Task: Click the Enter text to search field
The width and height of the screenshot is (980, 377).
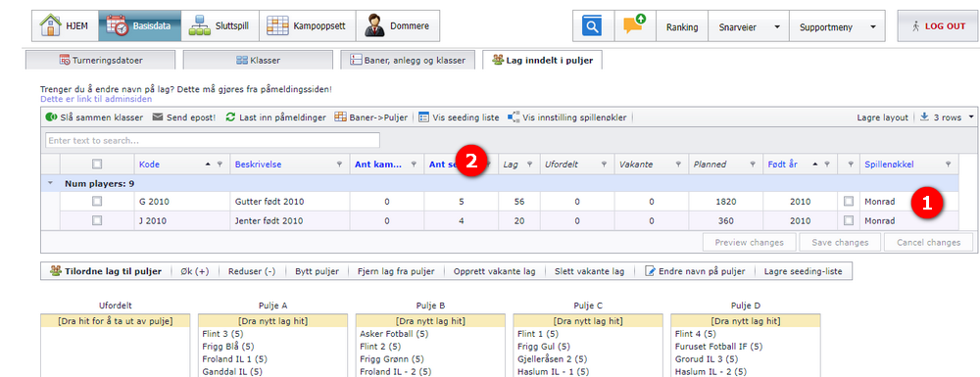Action: [213, 140]
